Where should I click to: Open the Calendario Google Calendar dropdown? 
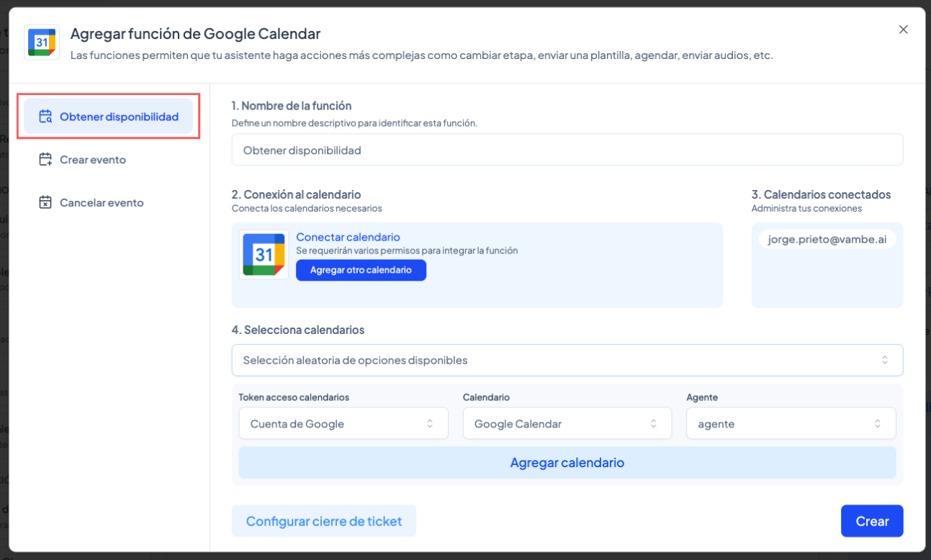tap(567, 424)
